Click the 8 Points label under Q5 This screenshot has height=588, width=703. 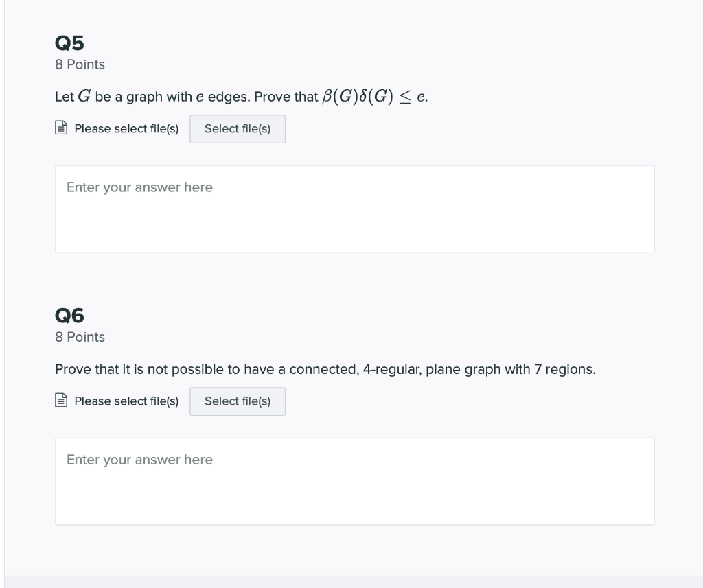coord(80,64)
